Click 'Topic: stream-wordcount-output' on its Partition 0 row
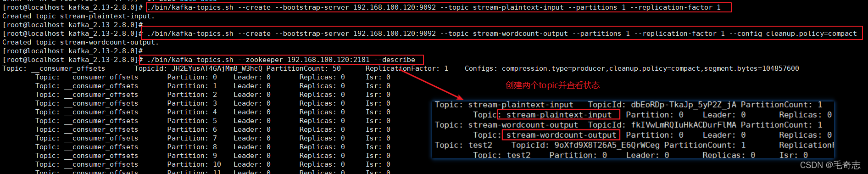The image size is (868, 174). (x=545, y=135)
